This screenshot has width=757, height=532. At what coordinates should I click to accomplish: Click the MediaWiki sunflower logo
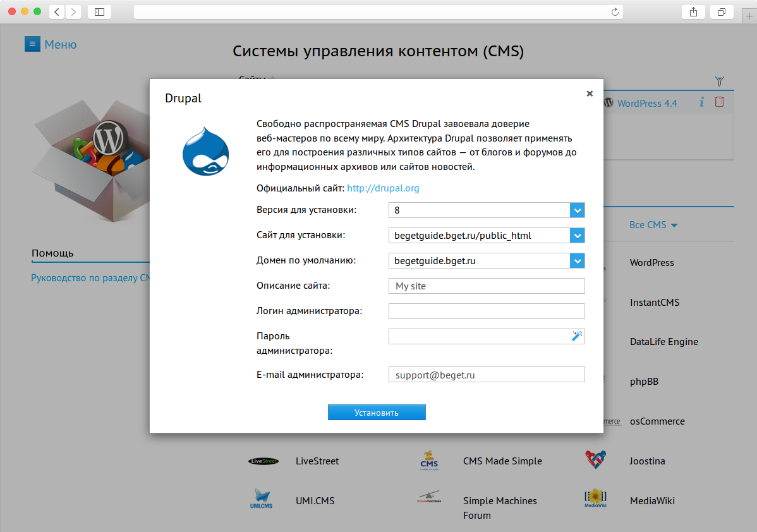pyautogui.click(x=595, y=499)
